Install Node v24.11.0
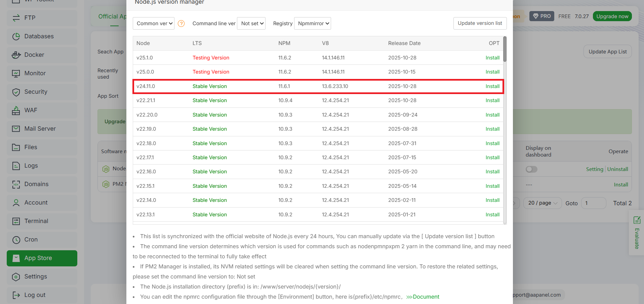 pos(492,86)
